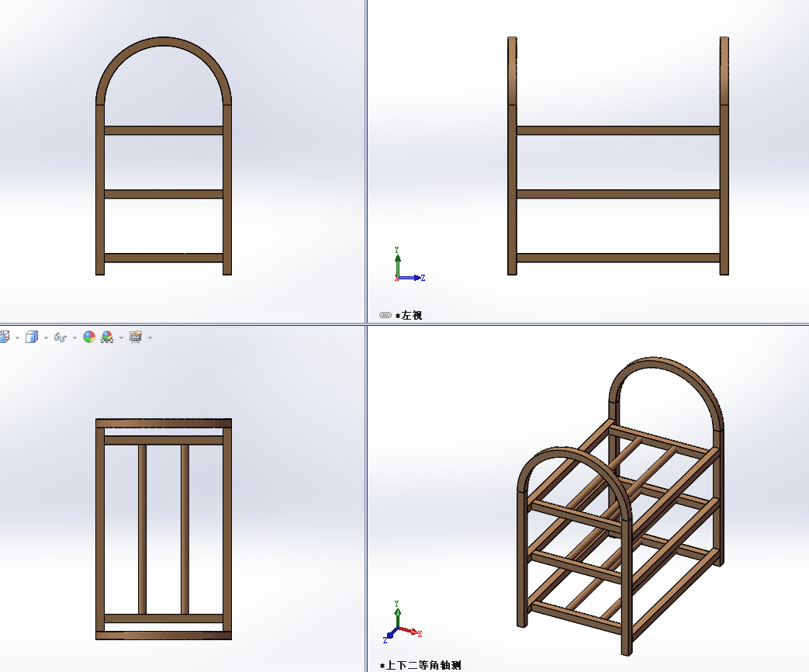809x672 pixels.
Task: Click the *上下二等角轴测 view label
Action: pyautogui.click(x=424, y=665)
